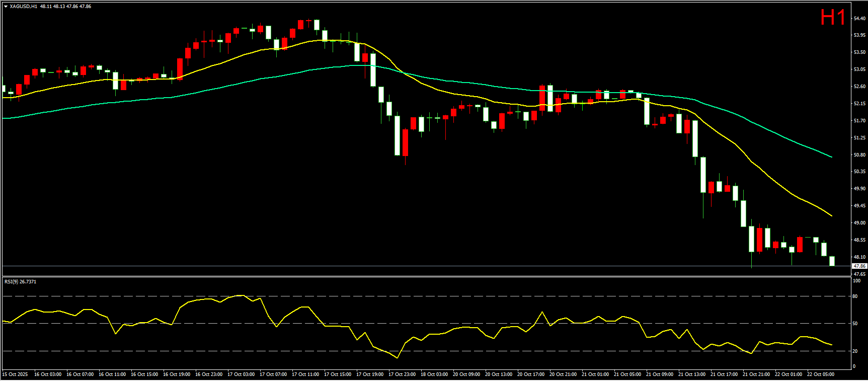Select the RSI(9) 26.7371 indicator label
The height and width of the screenshot is (381, 868).
(20, 281)
